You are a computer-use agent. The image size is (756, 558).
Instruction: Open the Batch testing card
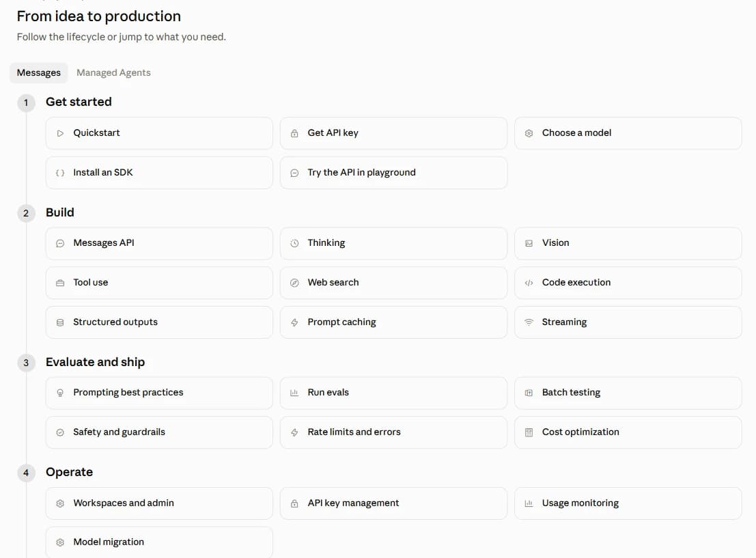628,393
